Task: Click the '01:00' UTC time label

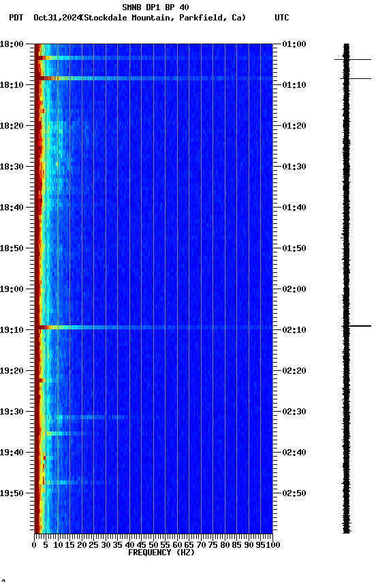Action: point(294,44)
